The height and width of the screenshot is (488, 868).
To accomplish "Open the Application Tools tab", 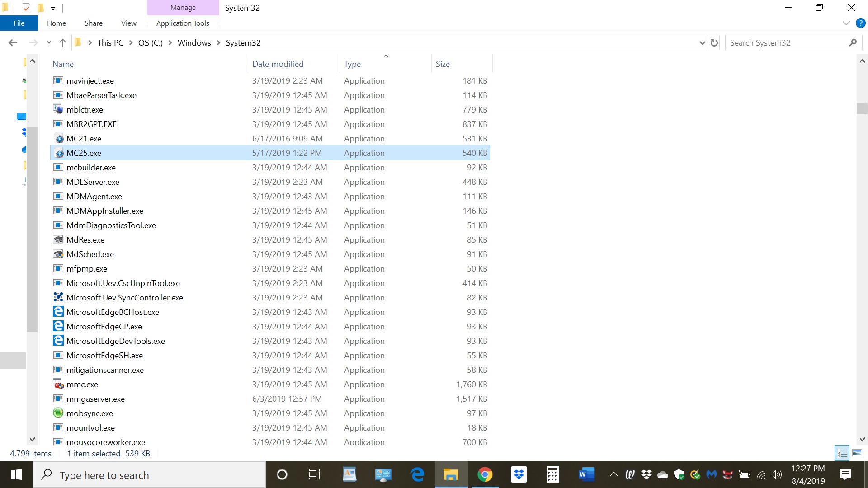I will tap(183, 23).
